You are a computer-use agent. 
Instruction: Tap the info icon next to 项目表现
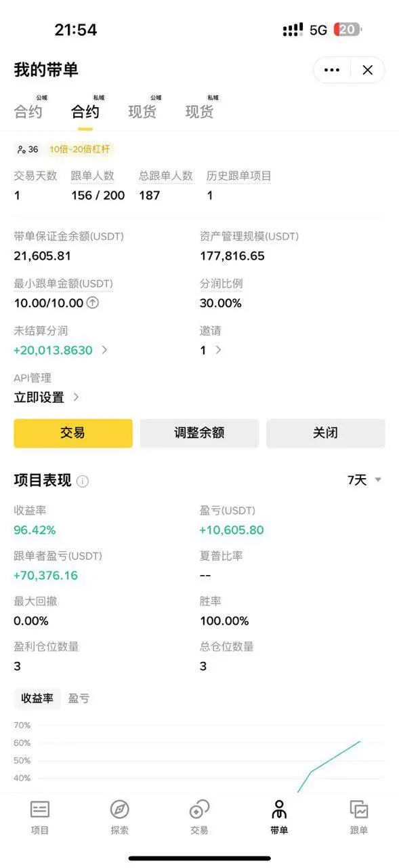tap(83, 481)
